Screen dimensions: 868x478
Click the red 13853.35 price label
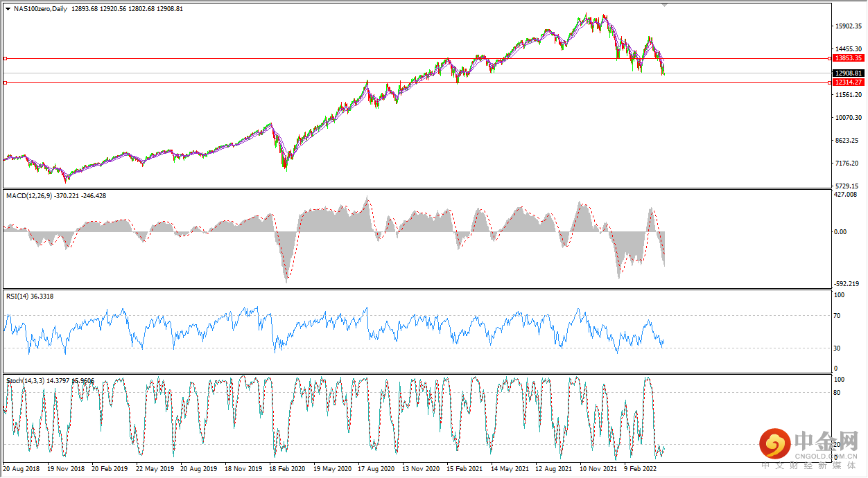pos(849,58)
